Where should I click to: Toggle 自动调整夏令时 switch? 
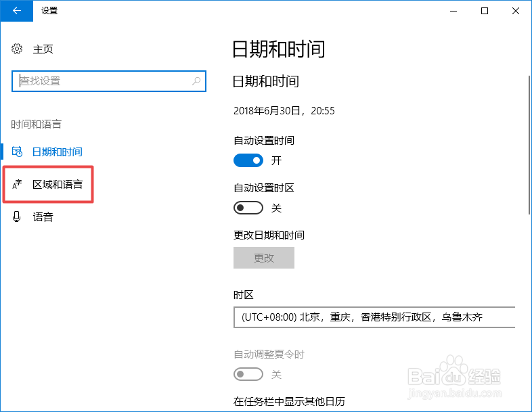(248, 374)
